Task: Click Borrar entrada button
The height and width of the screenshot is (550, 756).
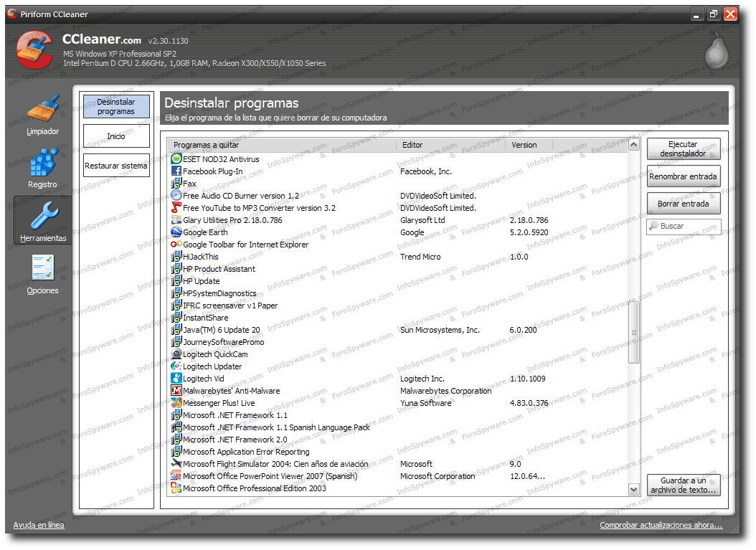Action: coord(683,204)
